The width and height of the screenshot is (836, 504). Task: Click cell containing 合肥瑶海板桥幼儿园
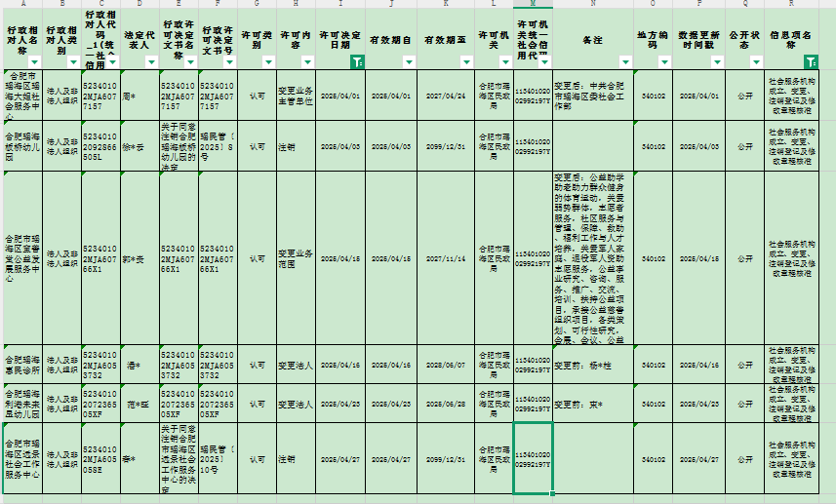click(x=23, y=145)
